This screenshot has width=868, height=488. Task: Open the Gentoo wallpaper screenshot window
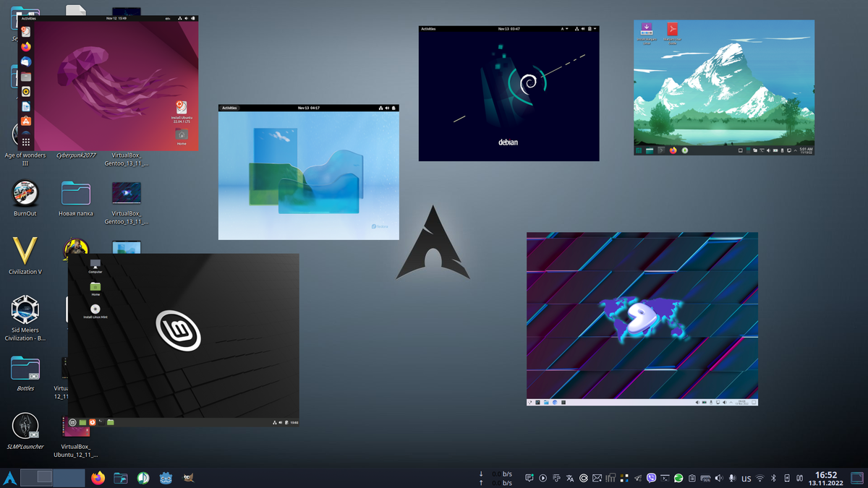[642, 319]
